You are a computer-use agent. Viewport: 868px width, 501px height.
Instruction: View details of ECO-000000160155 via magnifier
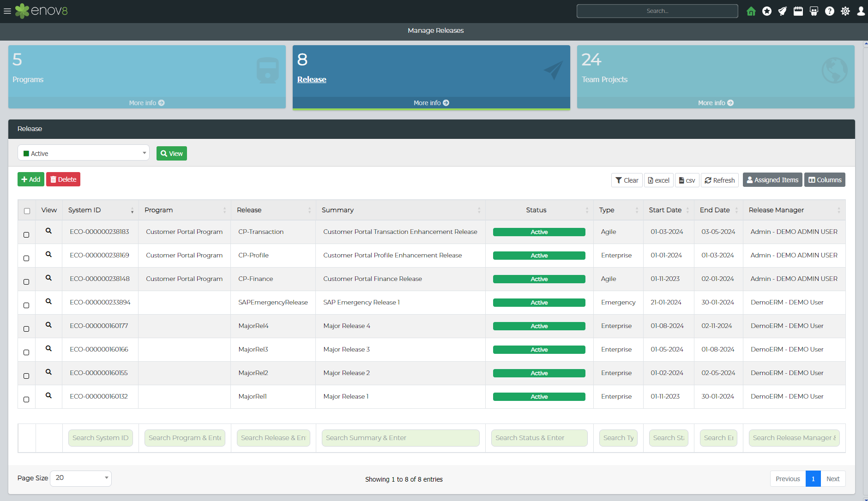pyautogui.click(x=48, y=372)
